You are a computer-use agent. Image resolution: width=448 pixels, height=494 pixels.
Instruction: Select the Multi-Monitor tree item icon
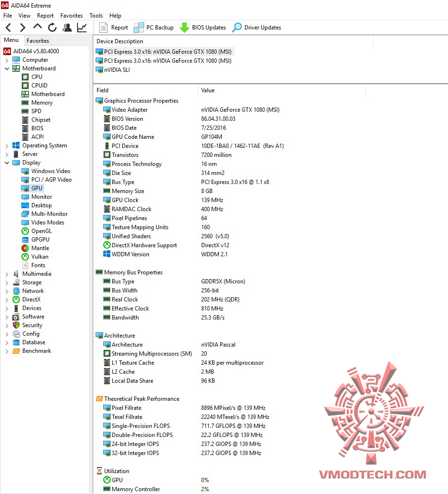(x=25, y=214)
